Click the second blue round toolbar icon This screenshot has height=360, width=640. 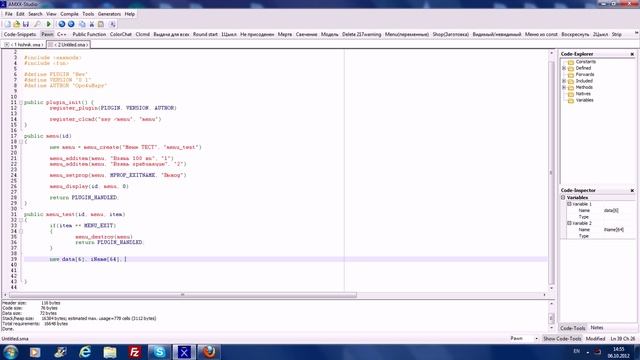click(71, 24)
